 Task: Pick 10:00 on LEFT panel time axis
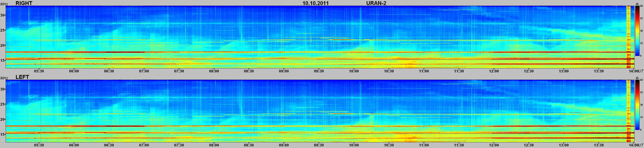tap(354, 145)
